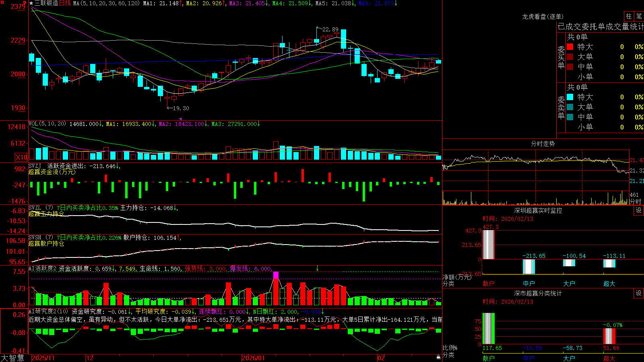
Task: Click the MA5: 21.038 value
Action: click(333, 3)
